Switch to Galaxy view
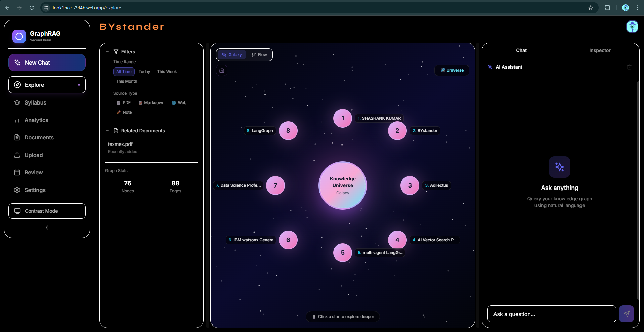The height and width of the screenshot is (332, 644). point(232,55)
